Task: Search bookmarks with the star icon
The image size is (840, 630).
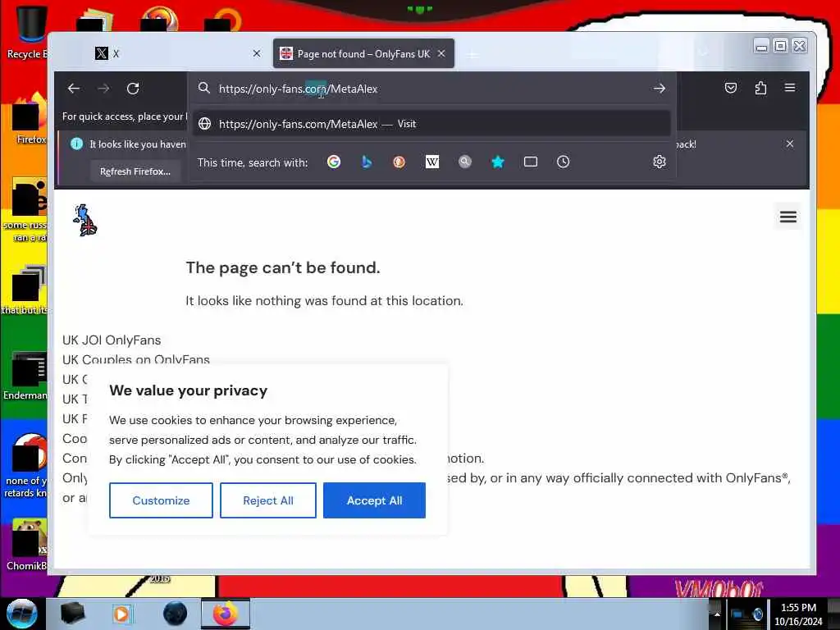Action: [x=498, y=162]
